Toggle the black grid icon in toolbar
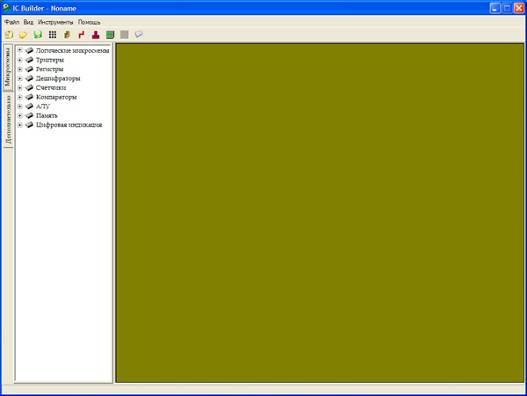 [52, 35]
